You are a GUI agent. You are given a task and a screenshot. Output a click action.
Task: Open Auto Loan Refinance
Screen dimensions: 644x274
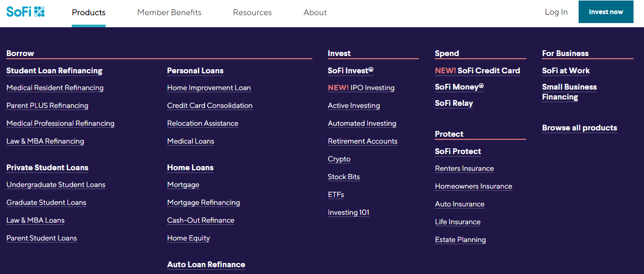click(206, 265)
